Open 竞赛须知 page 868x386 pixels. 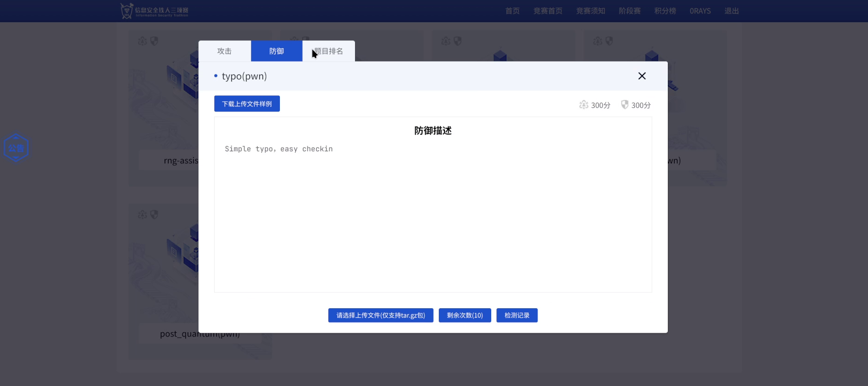pyautogui.click(x=590, y=11)
